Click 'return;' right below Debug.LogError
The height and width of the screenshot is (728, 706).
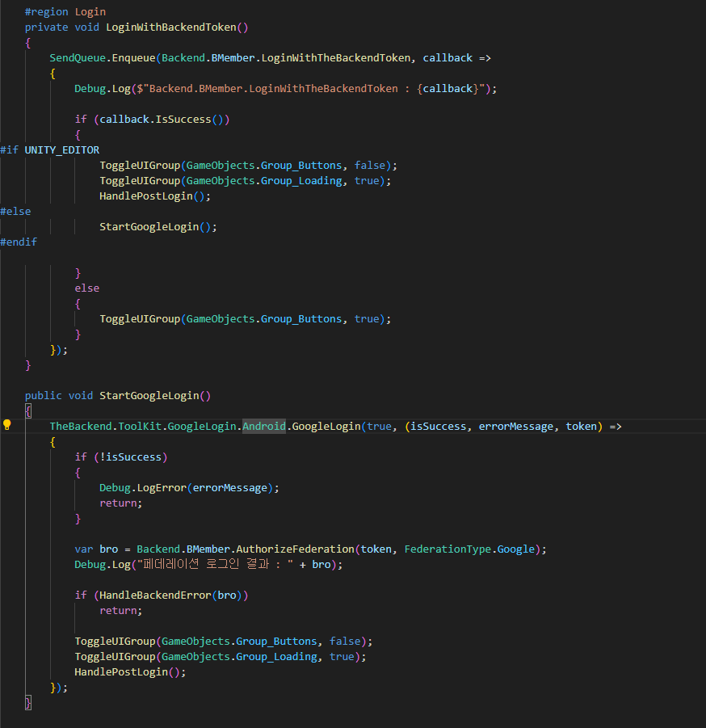coord(120,503)
